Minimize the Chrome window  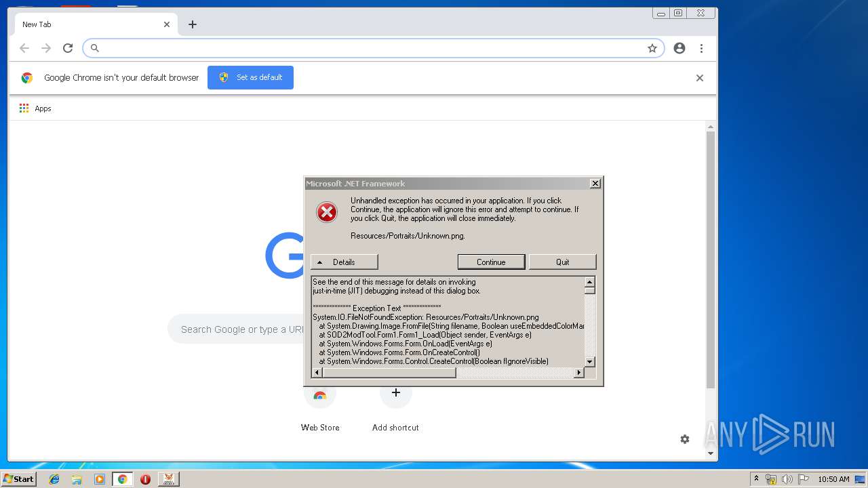pyautogui.click(x=660, y=13)
